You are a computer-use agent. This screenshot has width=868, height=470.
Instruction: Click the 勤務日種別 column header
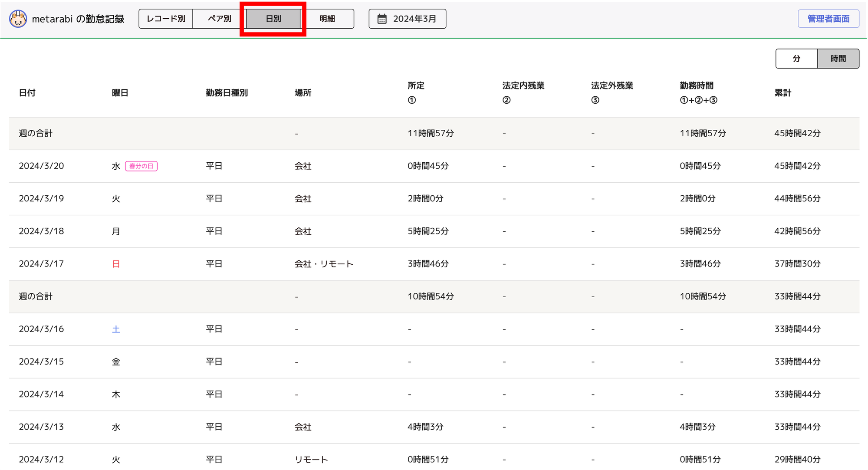point(227,93)
